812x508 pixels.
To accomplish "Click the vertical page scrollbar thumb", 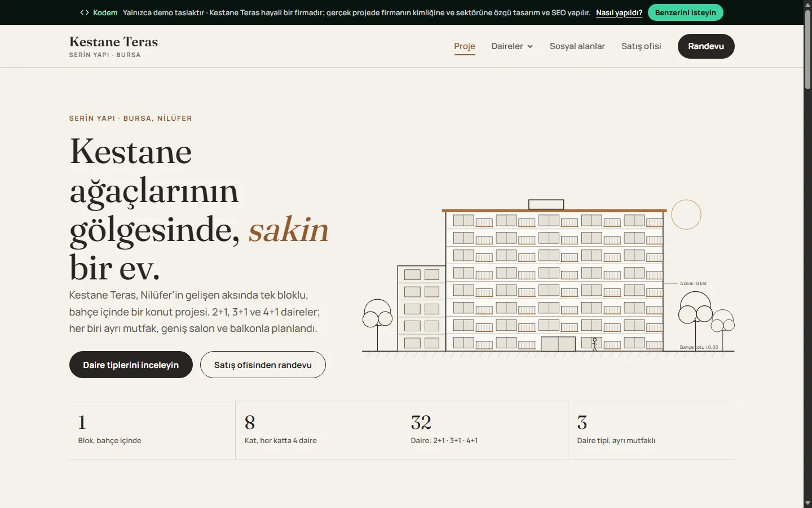I will pyautogui.click(x=807, y=50).
